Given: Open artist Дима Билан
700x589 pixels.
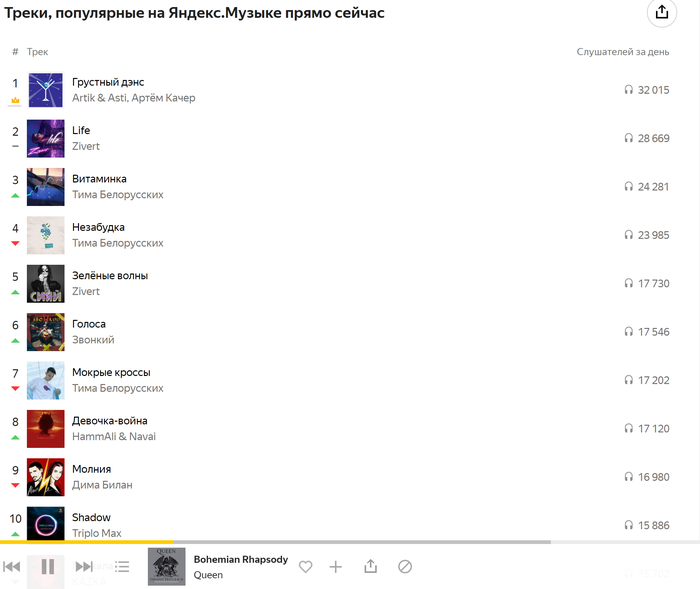Looking at the screenshot, I should [102, 485].
